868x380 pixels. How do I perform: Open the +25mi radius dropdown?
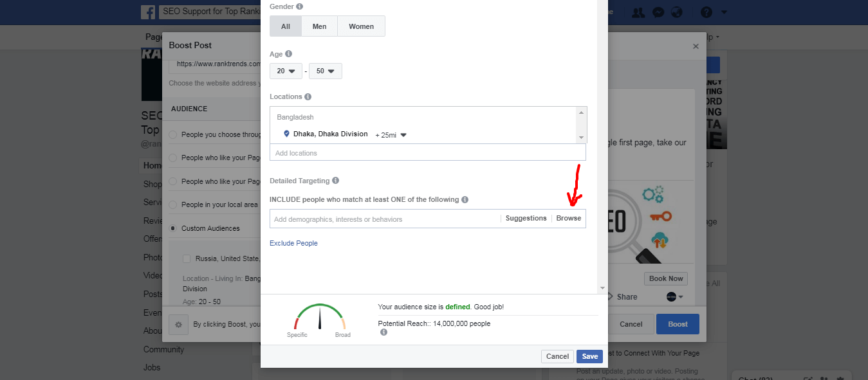click(391, 135)
